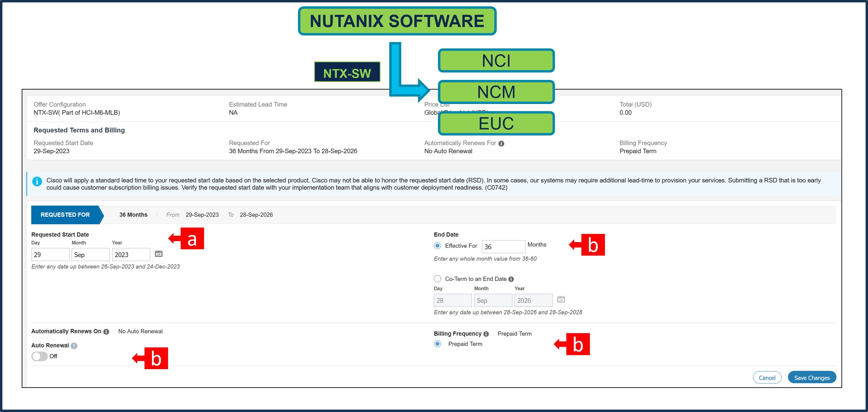Image resolution: width=868 pixels, height=412 pixels.
Task: Click the 'Requested Terms and Billing' heading
Action: point(79,130)
